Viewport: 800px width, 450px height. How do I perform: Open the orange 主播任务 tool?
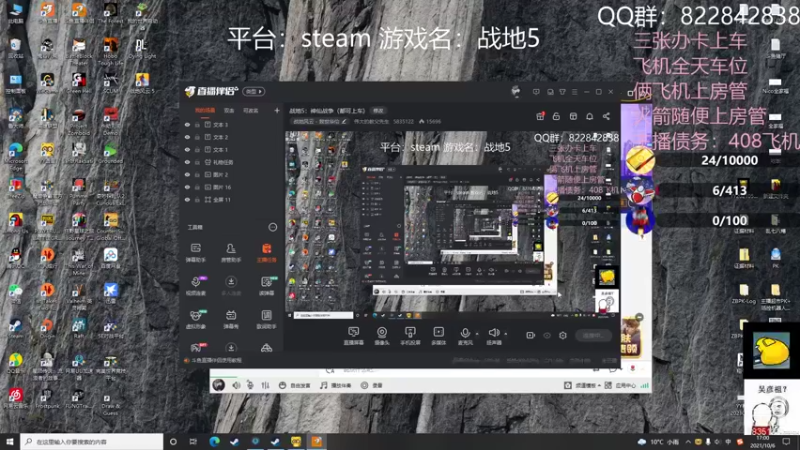point(266,252)
